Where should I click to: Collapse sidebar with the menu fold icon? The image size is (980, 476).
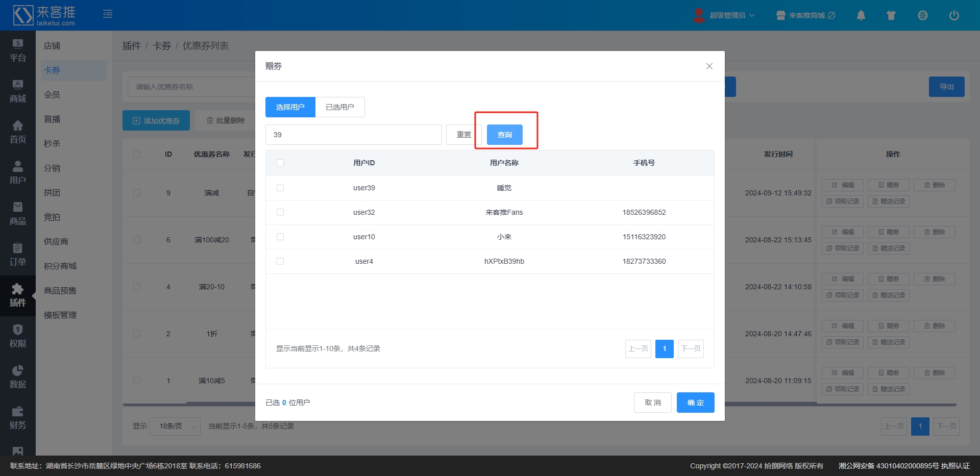click(x=108, y=14)
